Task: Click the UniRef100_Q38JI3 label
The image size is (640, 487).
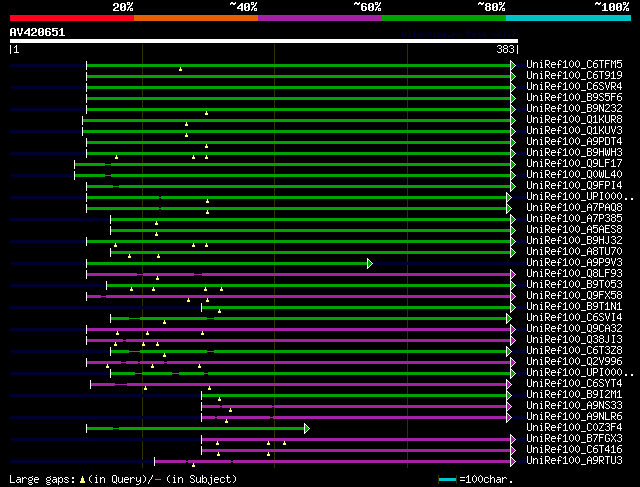Action: (574, 340)
